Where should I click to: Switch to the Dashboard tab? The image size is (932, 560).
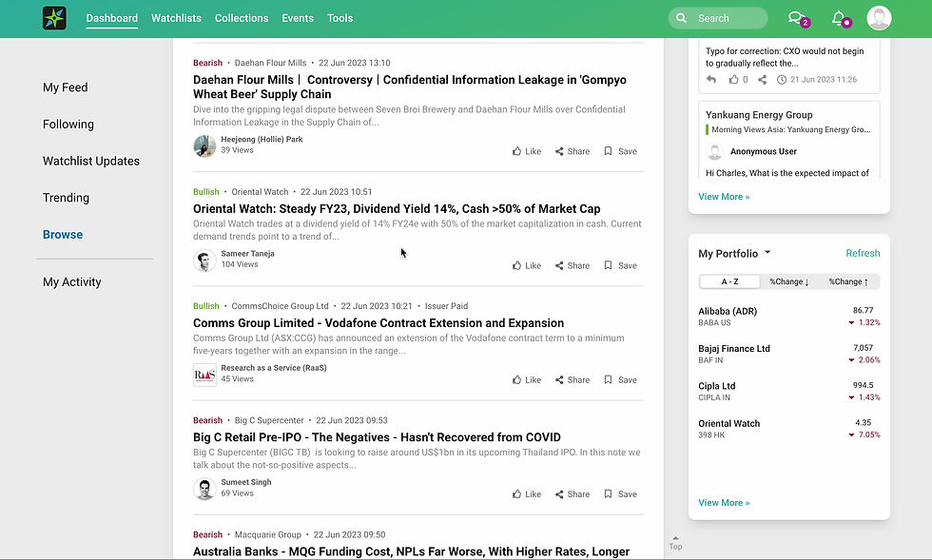pos(112,18)
